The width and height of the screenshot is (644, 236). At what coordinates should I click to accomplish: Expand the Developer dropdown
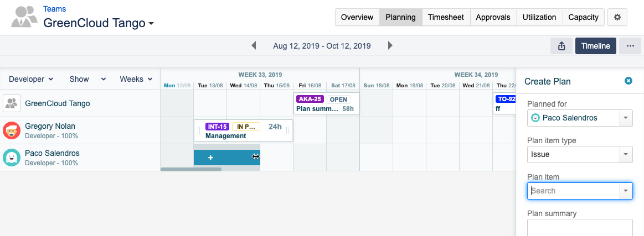point(31,79)
